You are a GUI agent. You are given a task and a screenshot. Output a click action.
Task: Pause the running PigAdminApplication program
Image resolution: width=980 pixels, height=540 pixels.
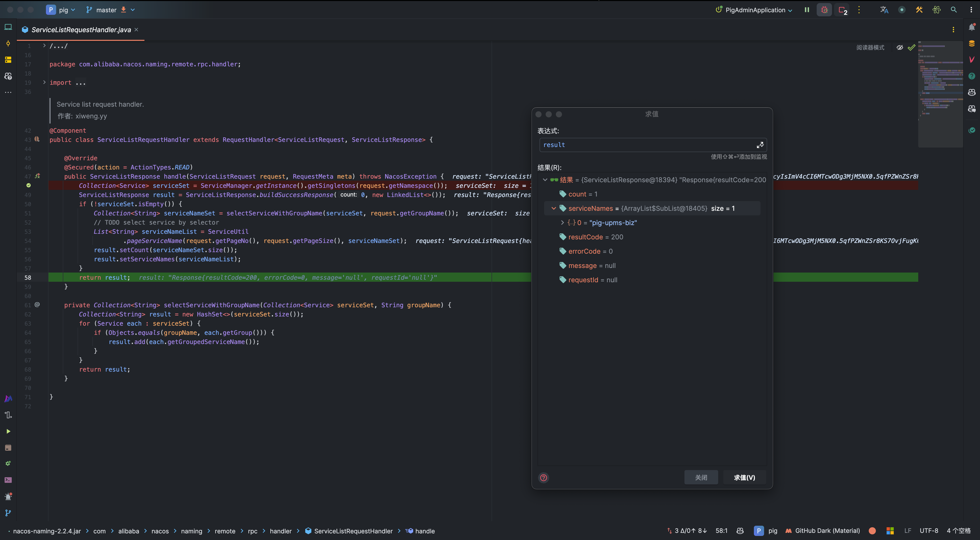(806, 10)
